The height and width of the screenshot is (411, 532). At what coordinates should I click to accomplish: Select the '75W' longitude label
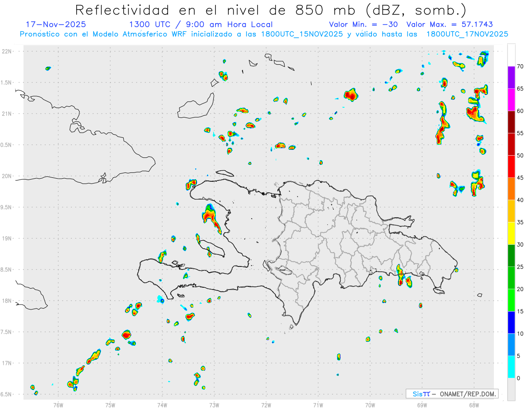[x=110, y=405]
